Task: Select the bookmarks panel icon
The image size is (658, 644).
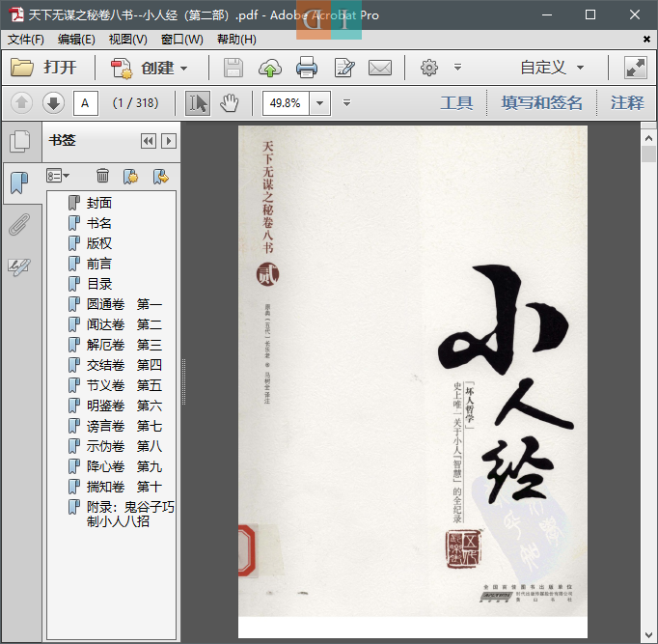Action: pos(19,182)
